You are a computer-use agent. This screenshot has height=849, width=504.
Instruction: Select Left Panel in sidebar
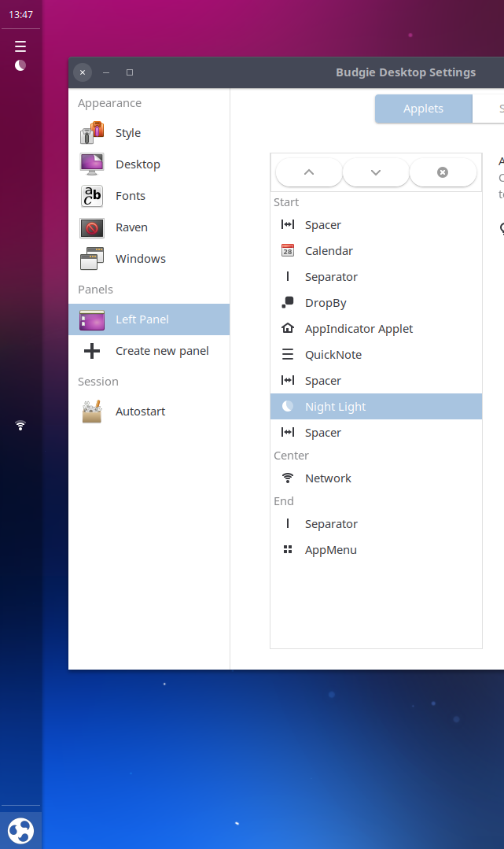(x=149, y=319)
